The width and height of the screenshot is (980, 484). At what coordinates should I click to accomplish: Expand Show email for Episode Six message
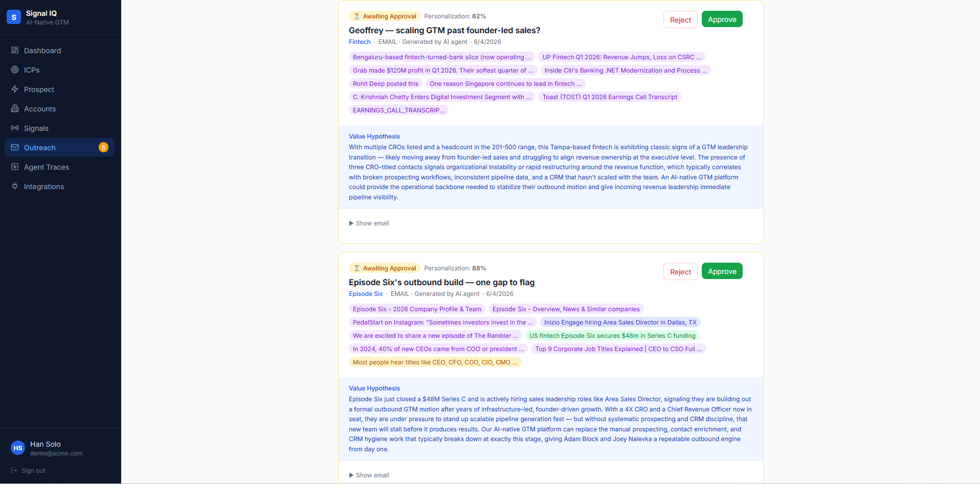[369, 475]
